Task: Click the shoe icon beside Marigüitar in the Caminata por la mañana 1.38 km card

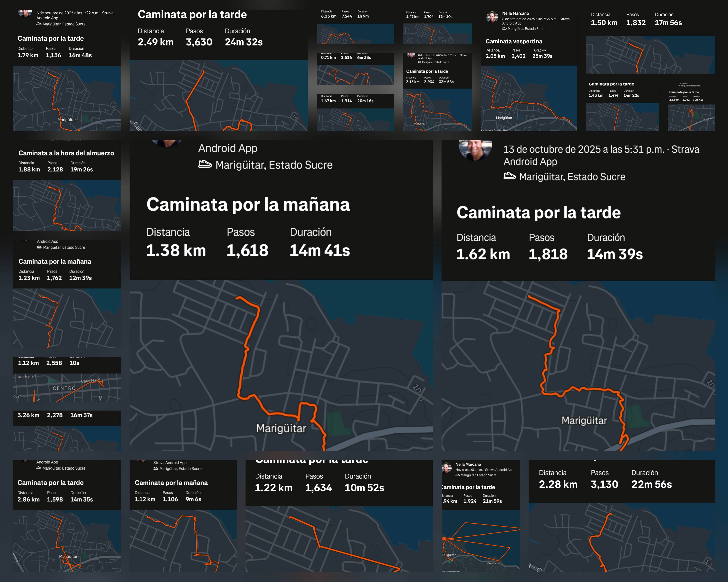Action: pos(205,164)
